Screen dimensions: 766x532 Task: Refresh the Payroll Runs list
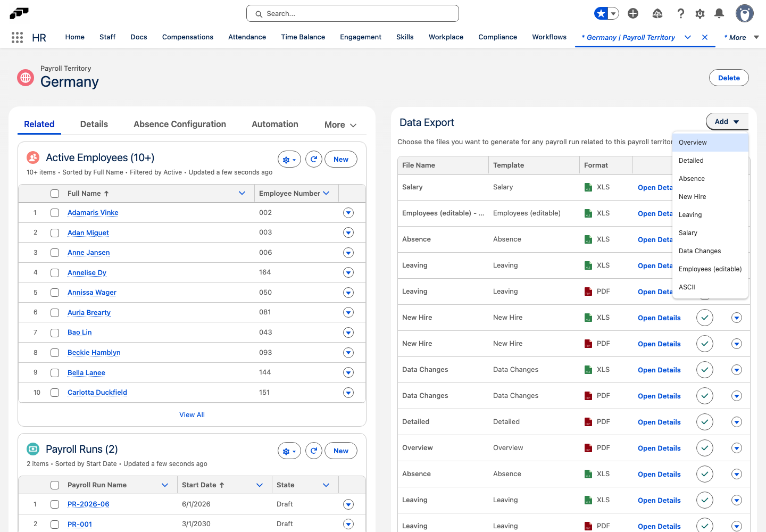click(314, 451)
